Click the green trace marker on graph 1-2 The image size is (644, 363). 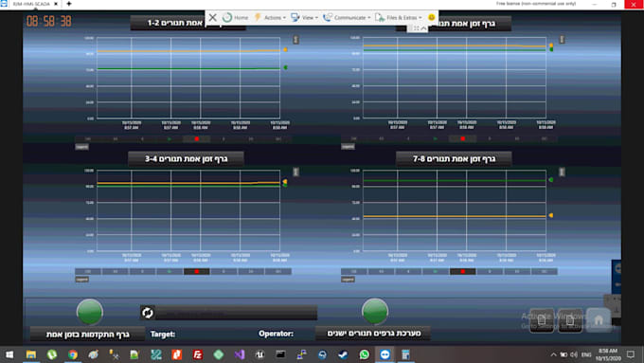tap(285, 67)
